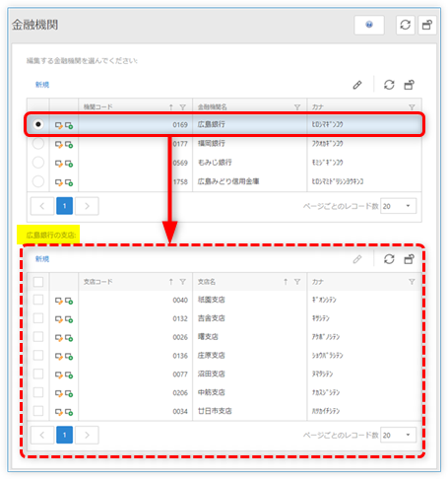This screenshot has width=448, height=479.
Task: Filter the institution カナ column with its funnel
Action: point(412,107)
